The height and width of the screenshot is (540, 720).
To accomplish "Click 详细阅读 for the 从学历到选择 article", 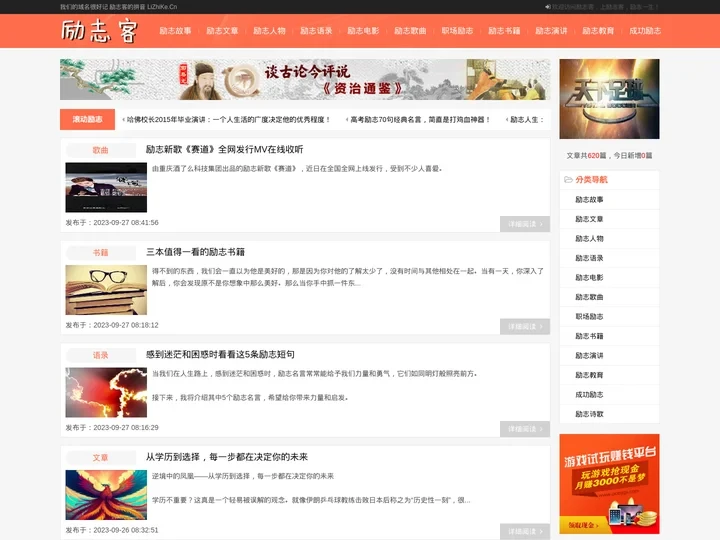I will pos(525,531).
